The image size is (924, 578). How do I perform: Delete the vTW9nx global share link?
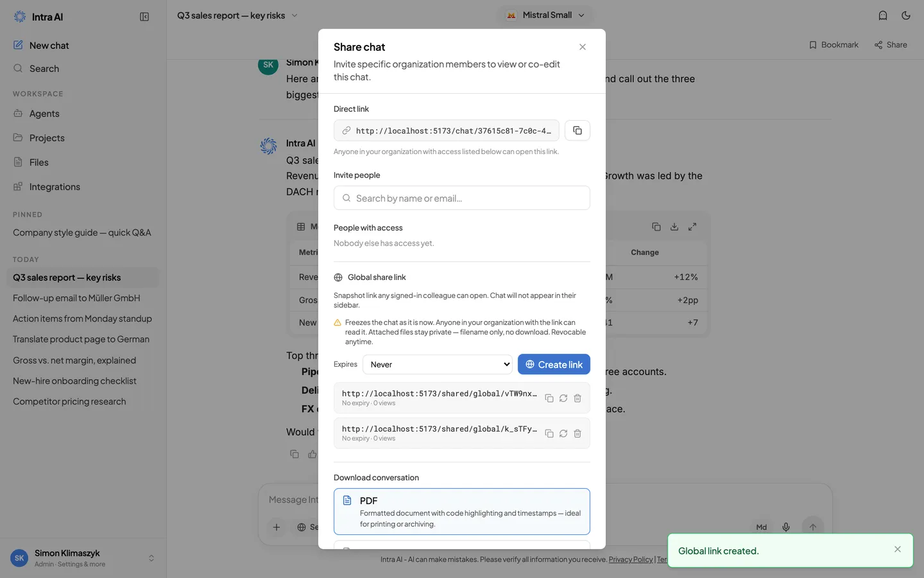577,398
